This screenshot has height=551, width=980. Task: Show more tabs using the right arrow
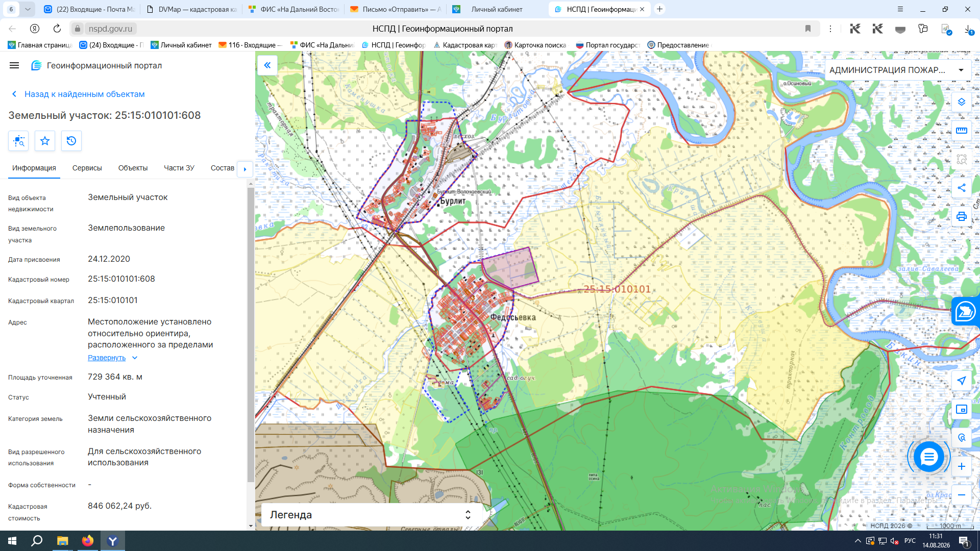245,169
